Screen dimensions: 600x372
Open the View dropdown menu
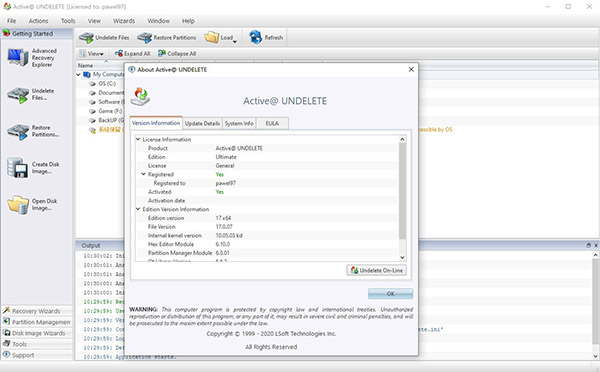coord(91,54)
